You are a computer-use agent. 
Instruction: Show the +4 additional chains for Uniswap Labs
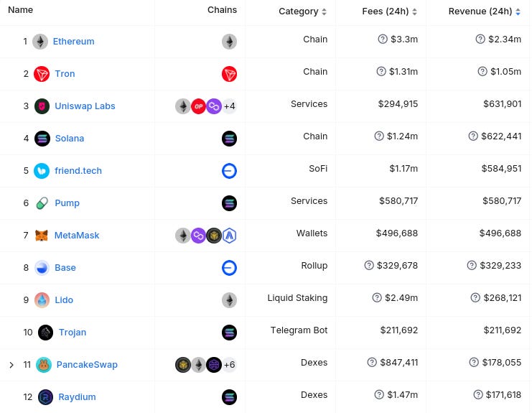[229, 106]
